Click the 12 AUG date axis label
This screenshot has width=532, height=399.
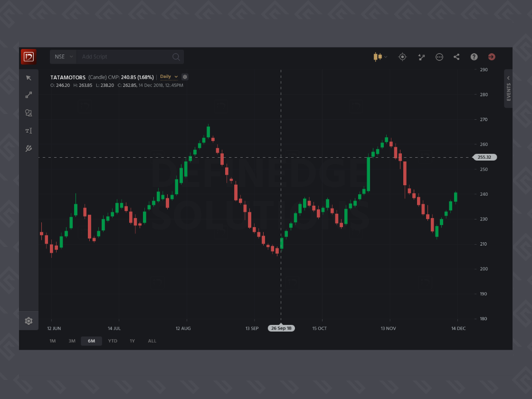click(183, 328)
